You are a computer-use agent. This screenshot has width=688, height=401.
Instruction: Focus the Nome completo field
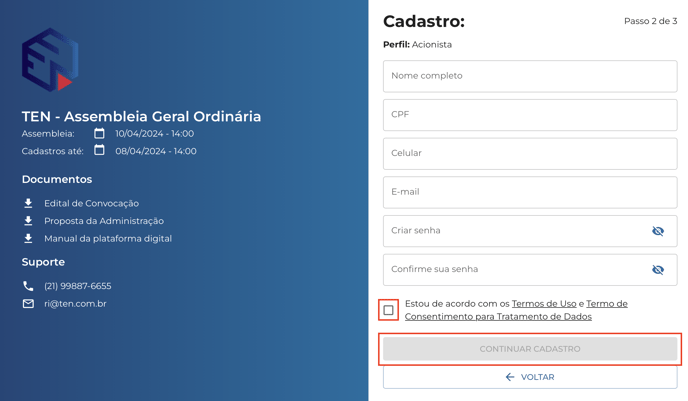pyautogui.click(x=530, y=76)
